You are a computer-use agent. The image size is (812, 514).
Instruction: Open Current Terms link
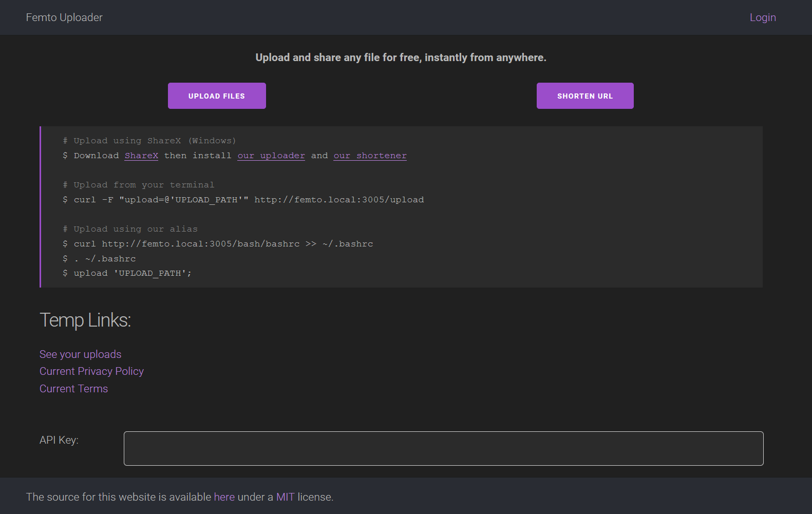(74, 389)
